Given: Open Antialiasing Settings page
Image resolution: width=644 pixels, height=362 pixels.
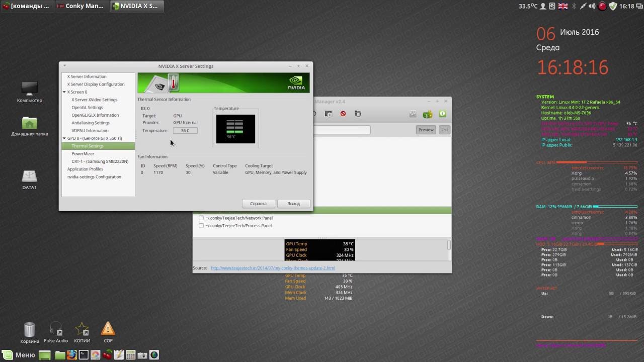Looking at the screenshot, I should pos(91,123).
